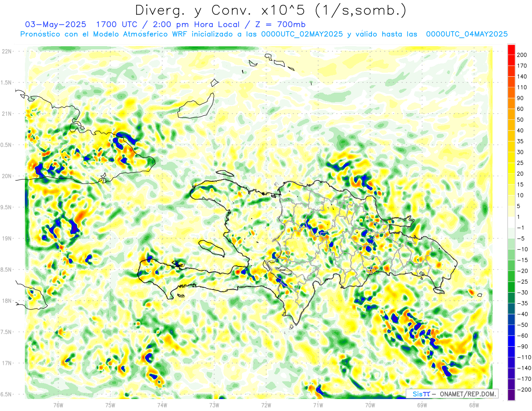Image resolution: width=532 pixels, height=411 pixels.
Task: Click the 69W longitude label
Action: pyautogui.click(x=422, y=405)
